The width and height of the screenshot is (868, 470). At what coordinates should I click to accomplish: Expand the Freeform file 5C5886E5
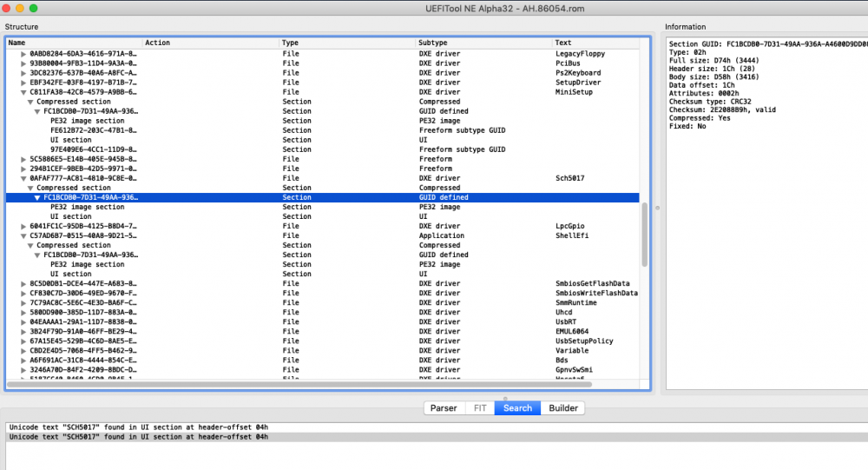23,159
